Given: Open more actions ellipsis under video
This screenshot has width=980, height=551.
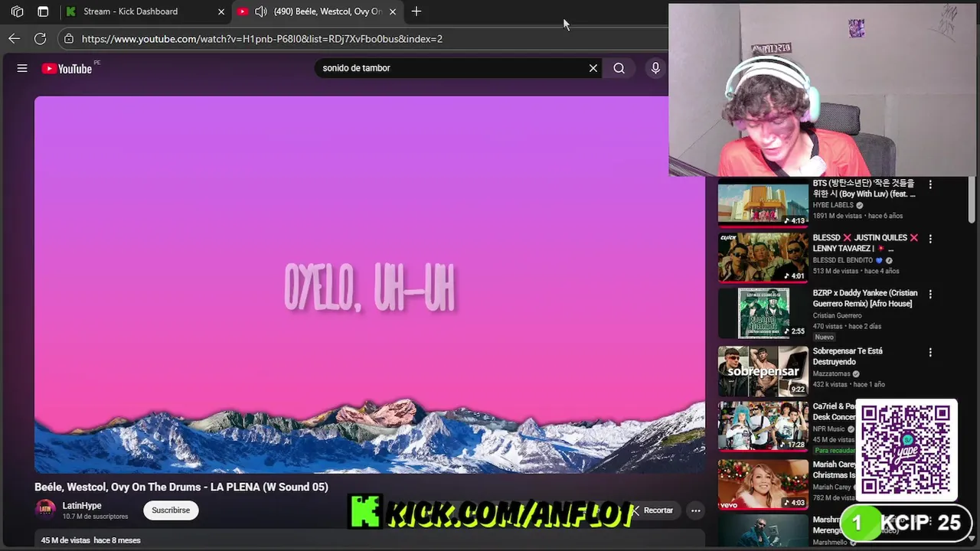Looking at the screenshot, I should (x=695, y=510).
